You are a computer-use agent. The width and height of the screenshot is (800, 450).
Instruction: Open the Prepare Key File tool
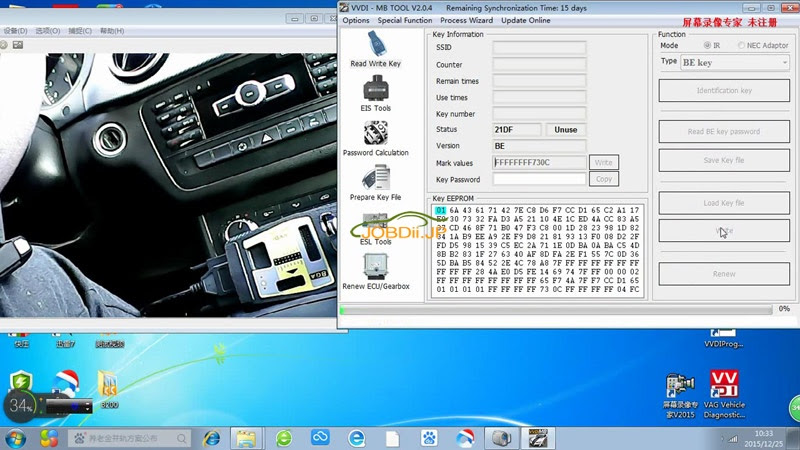click(x=376, y=183)
